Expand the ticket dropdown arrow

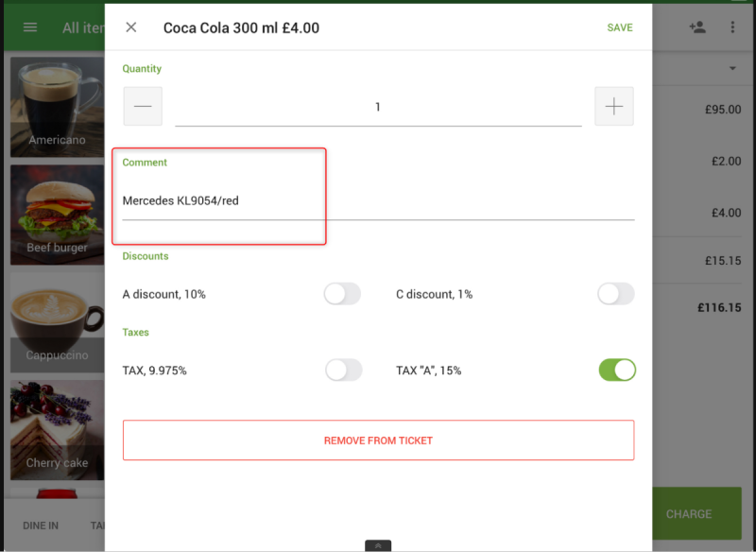(732, 69)
